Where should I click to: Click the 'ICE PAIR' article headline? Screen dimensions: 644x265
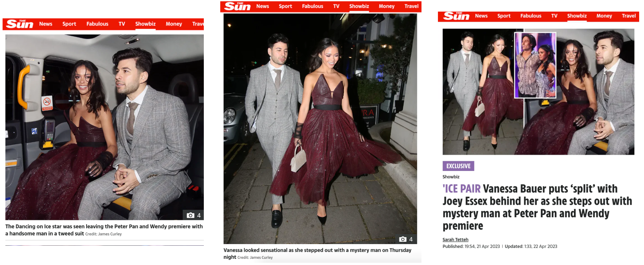(537, 207)
